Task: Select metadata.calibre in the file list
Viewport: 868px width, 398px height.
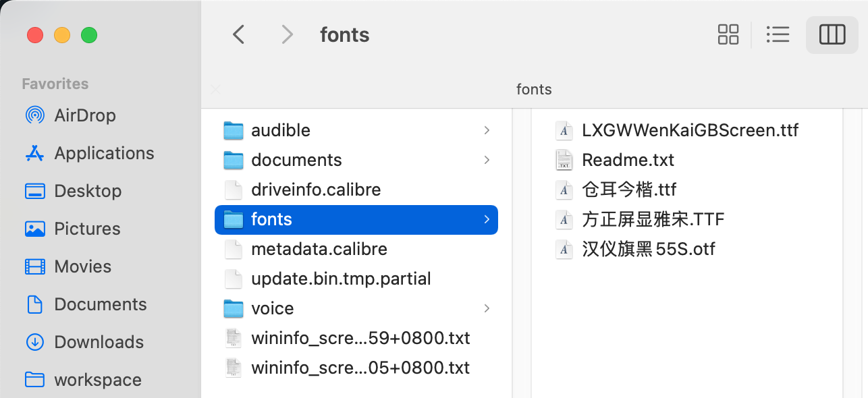Action: [319, 249]
